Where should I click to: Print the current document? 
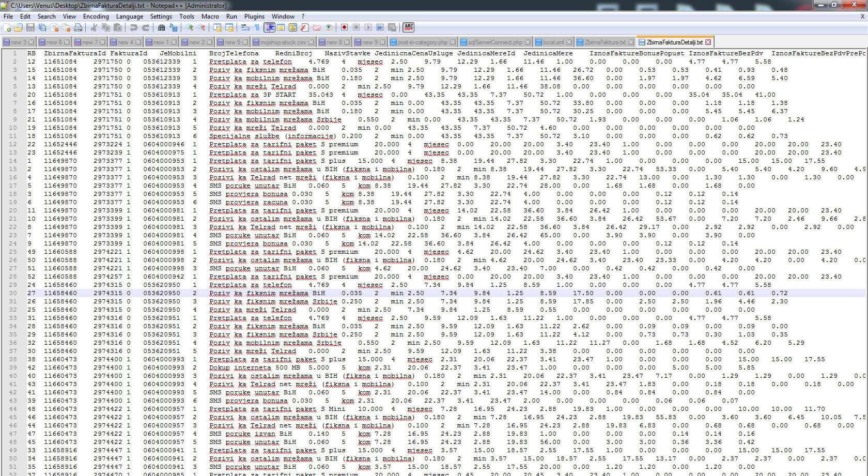point(78,27)
